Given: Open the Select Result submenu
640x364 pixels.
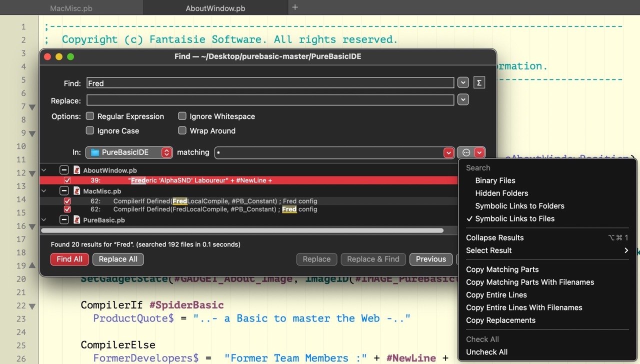Looking at the screenshot, I should [x=547, y=250].
